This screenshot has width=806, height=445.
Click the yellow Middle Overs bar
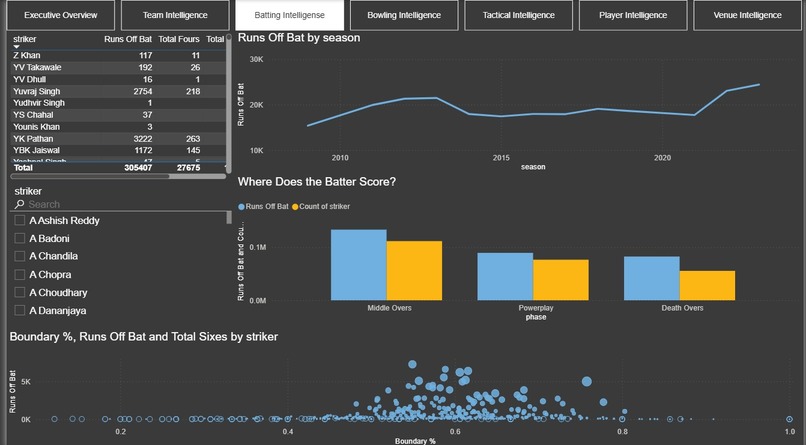click(x=414, y=271)
